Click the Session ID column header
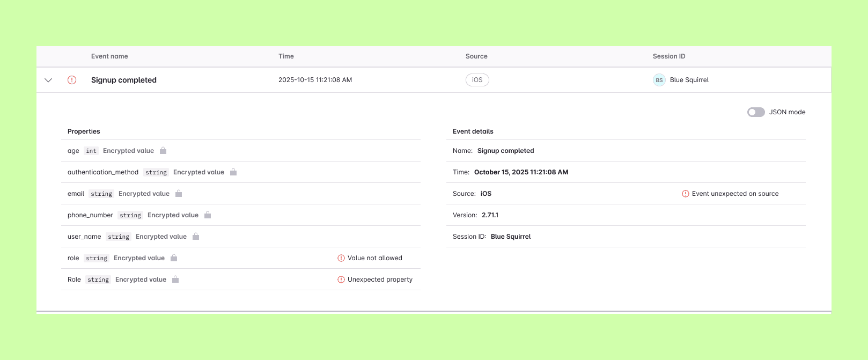This screenshot has width=868, height=360. (x=669, y=56)
